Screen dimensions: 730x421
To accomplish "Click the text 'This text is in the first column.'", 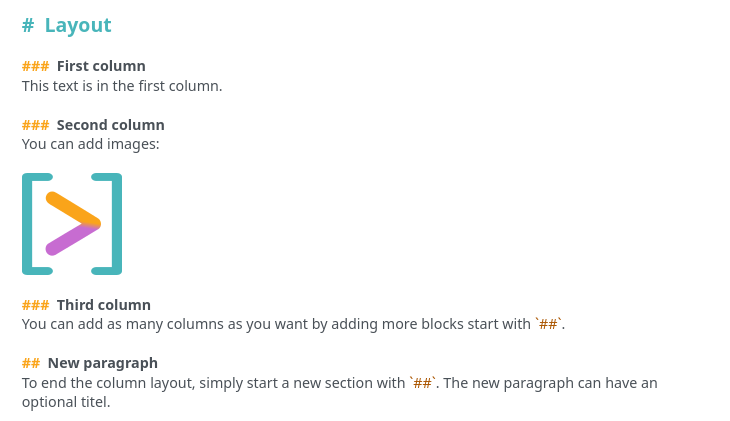I will tap(122, 86).
